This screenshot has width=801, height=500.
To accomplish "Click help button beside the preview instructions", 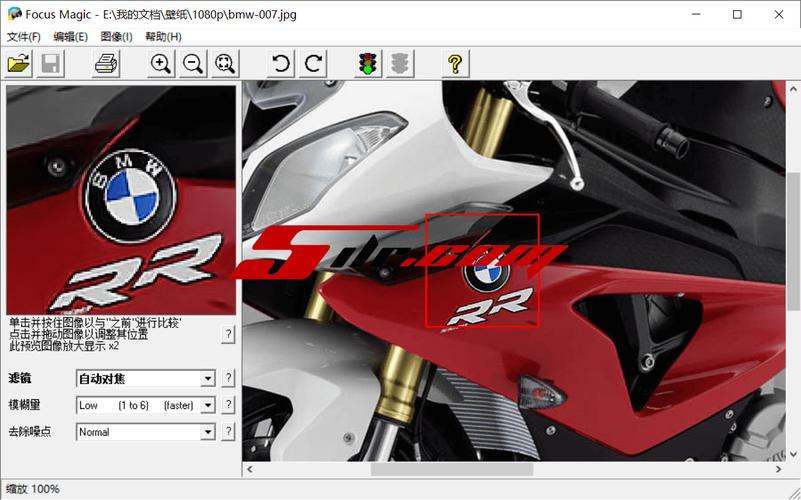I will (228, 335).
